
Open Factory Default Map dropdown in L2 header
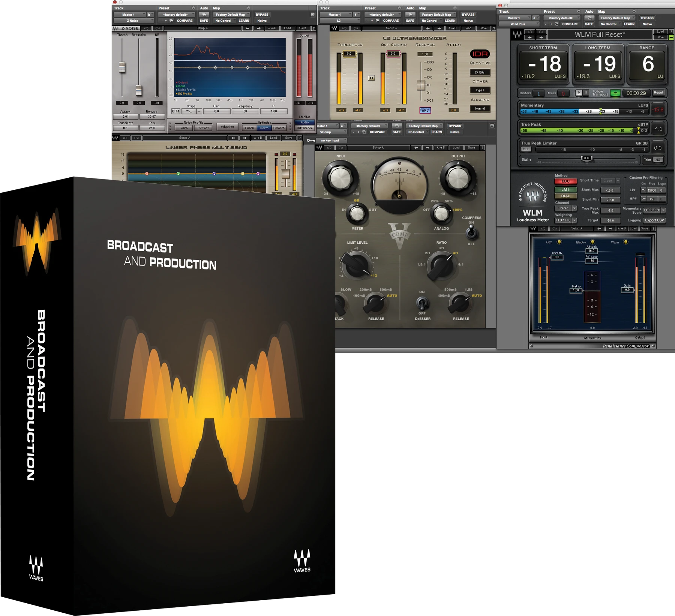click(437, 15)
